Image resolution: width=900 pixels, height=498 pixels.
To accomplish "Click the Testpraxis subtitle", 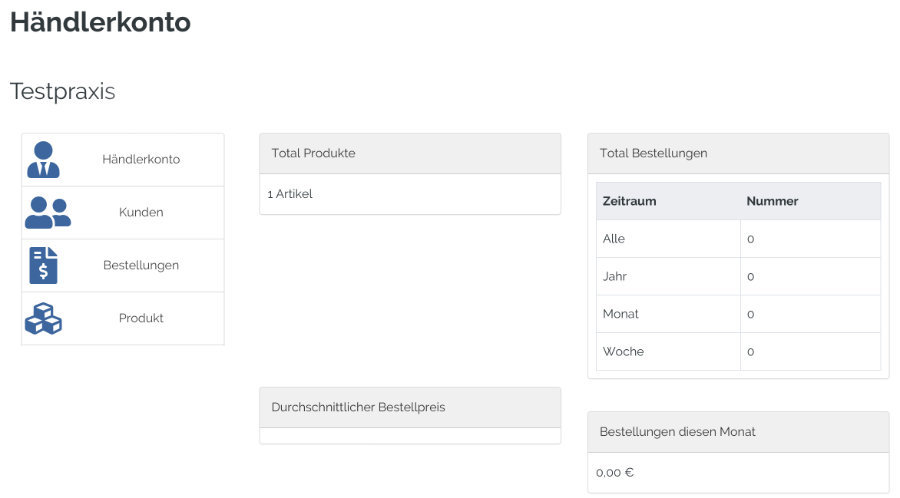I will (63, 91).
